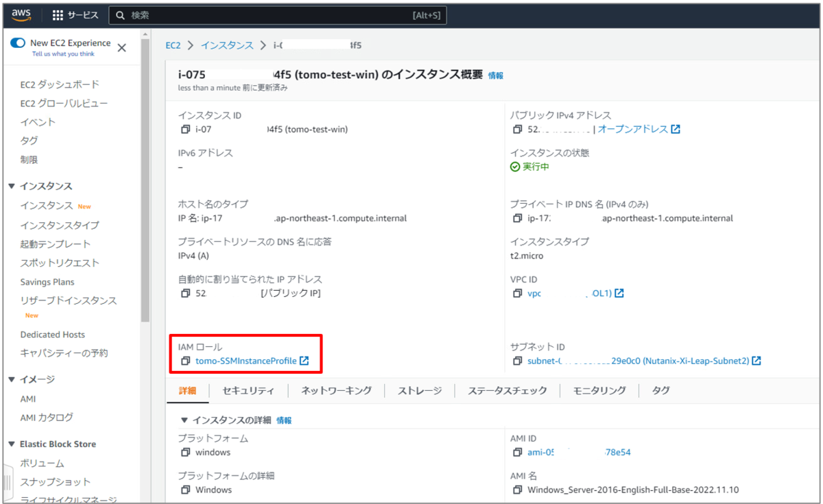Click the sidebar vertical scrollbar

(145, 180)
